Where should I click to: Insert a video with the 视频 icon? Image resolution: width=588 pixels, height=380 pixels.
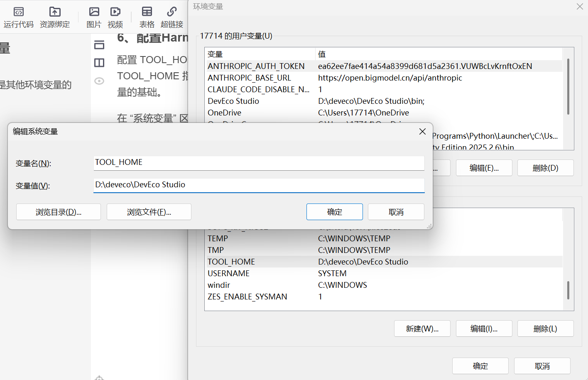pos(115,12)
